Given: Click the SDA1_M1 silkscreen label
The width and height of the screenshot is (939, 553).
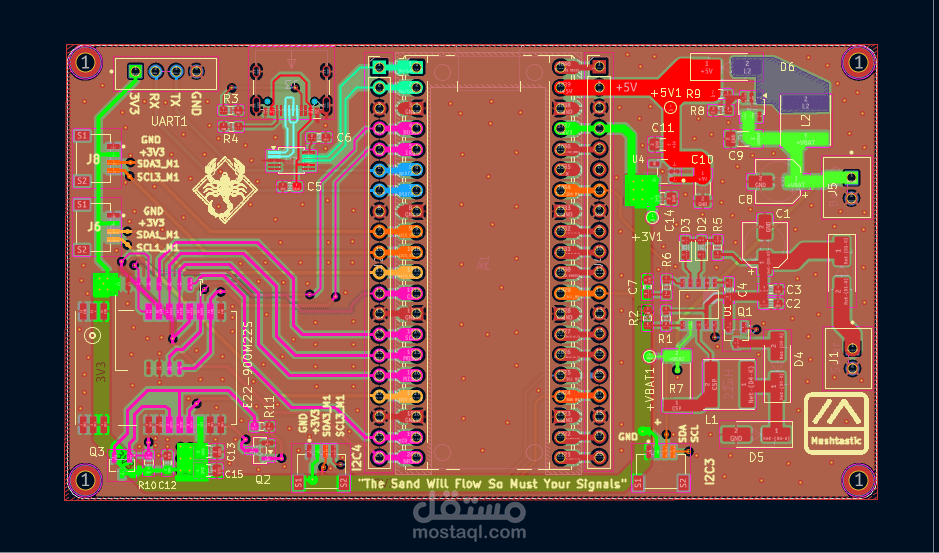Looking at the screenshot, I should pos(157,234).
